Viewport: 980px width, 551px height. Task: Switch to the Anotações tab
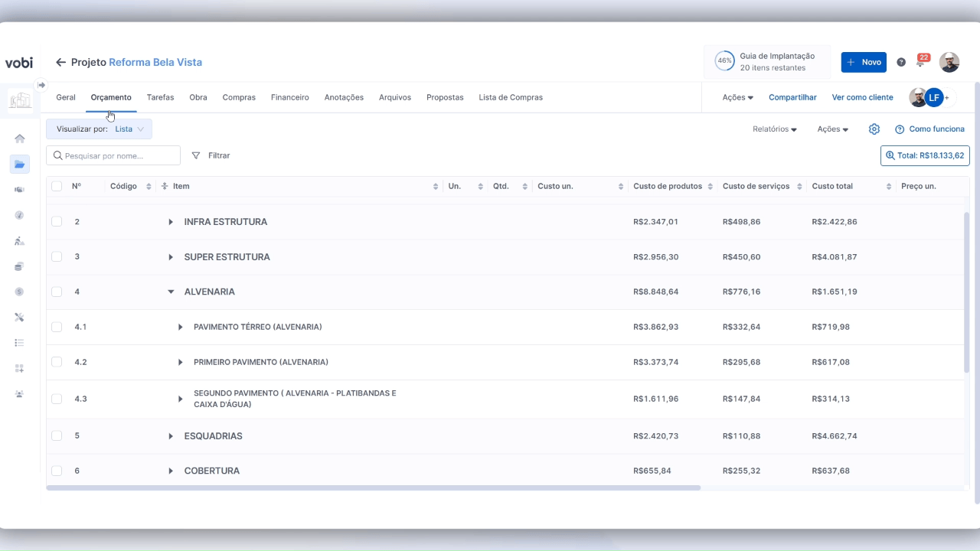click(344, 97)
